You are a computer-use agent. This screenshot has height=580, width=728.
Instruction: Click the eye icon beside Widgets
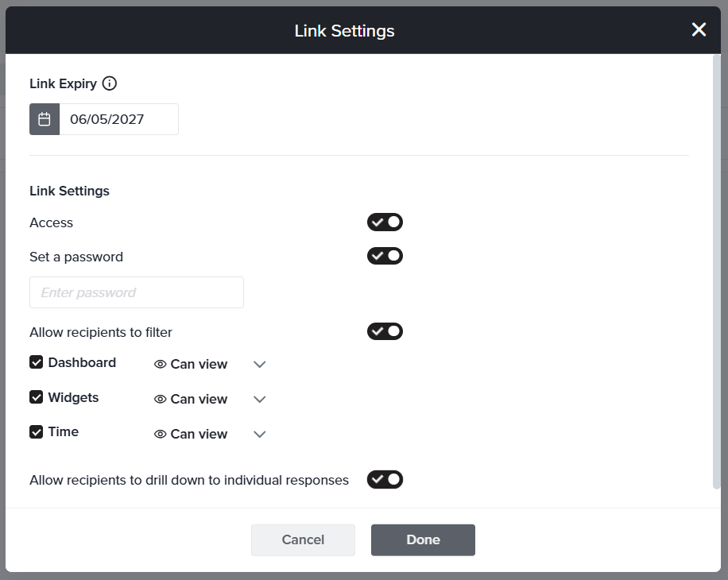pos(160,399)
